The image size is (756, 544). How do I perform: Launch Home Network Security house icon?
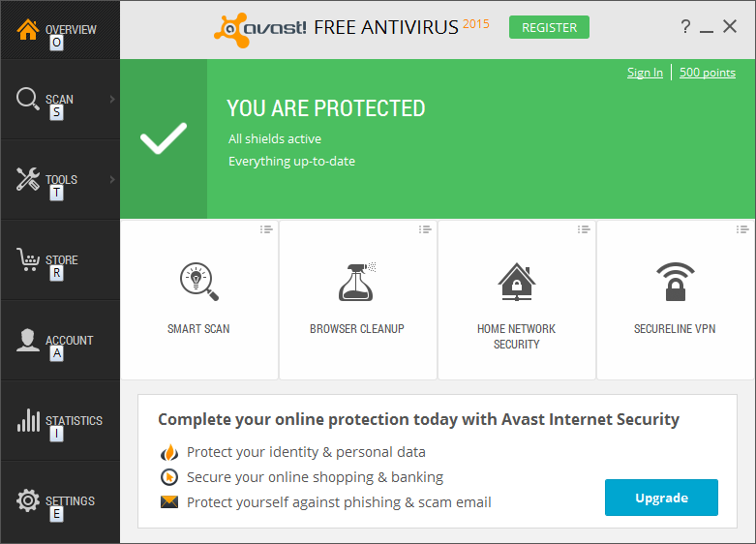point(516,282)
